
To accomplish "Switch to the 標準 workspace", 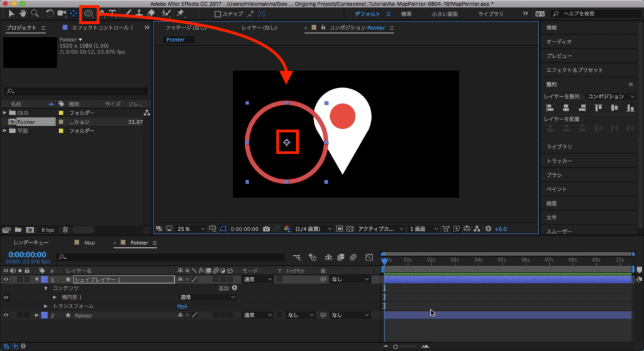I will pos(406,13).
